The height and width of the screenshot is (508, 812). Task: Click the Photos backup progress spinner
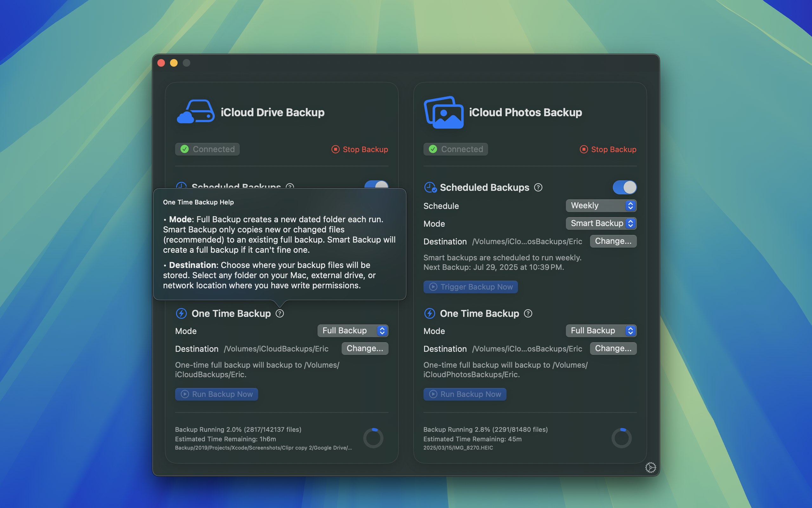(621, 438)
